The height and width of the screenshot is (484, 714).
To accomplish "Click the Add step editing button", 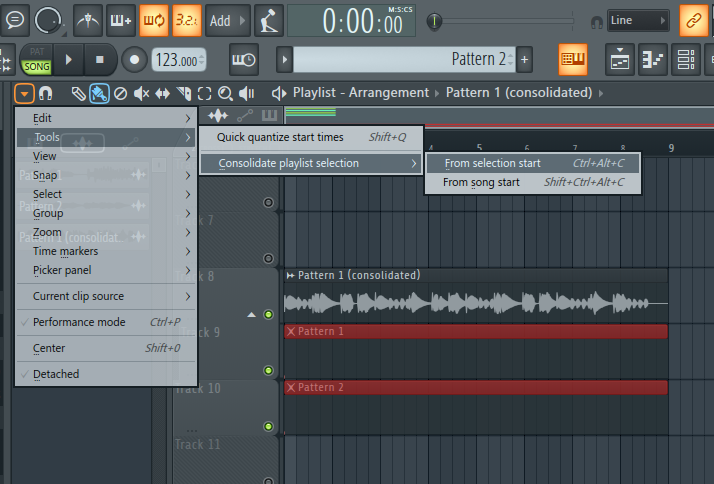I will pyautogui.click(x=228, y=20).
